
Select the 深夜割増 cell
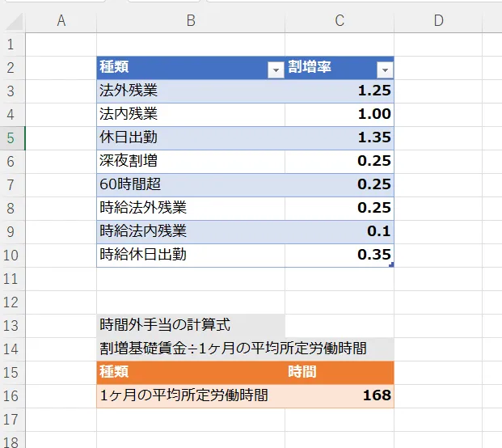click(x=191, y=161)
